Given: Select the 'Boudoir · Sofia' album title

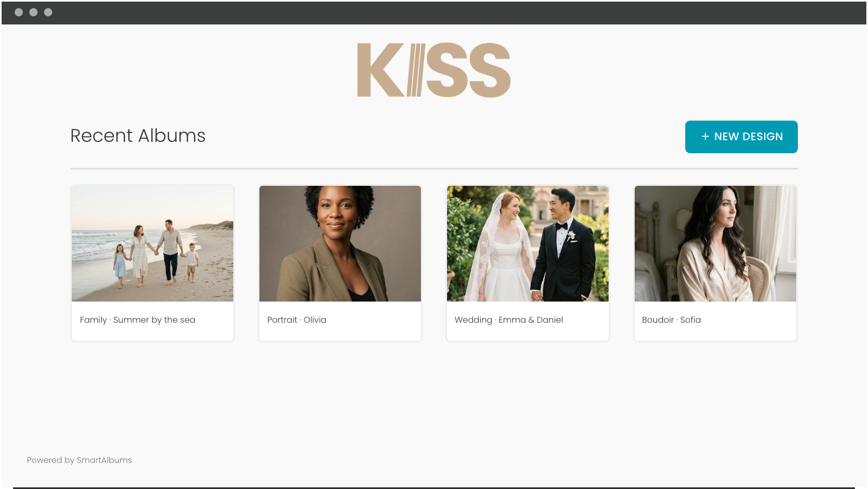Looking at the screenshot, I should tap(671, 320).
